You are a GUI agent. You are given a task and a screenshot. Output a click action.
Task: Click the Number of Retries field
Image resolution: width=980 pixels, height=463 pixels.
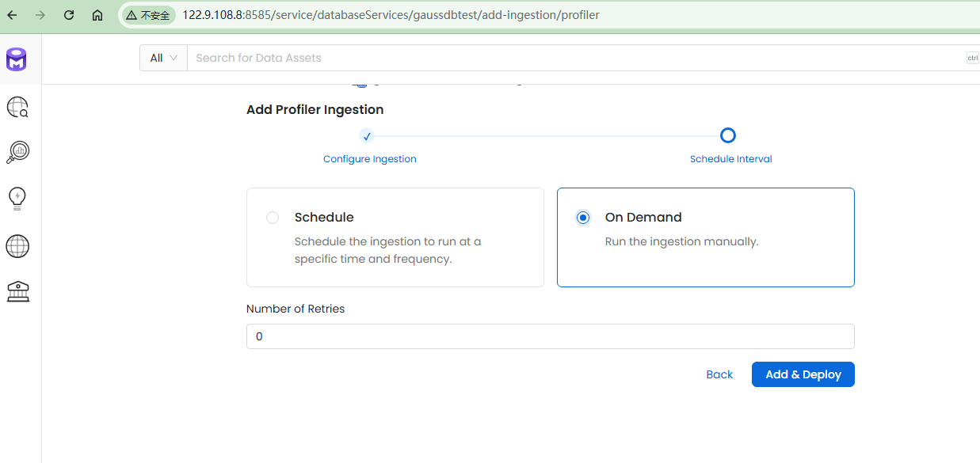tap(550, 336)
